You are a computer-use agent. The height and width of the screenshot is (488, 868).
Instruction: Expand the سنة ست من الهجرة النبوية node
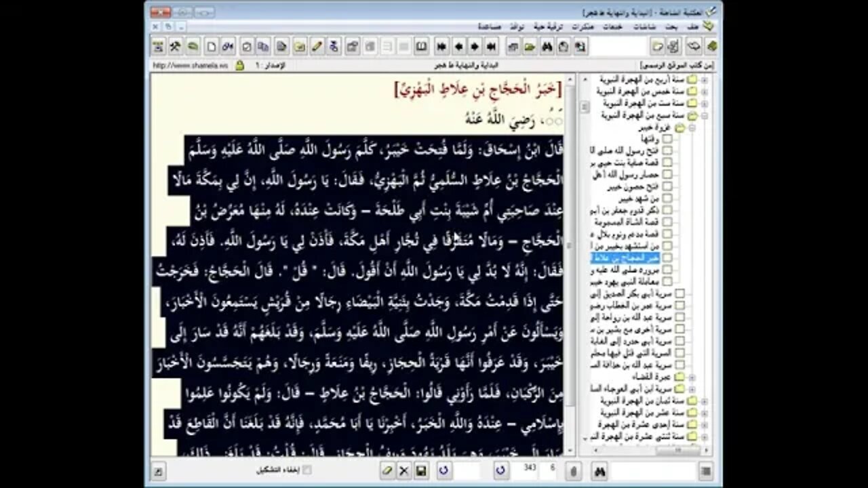pos(705,103)
